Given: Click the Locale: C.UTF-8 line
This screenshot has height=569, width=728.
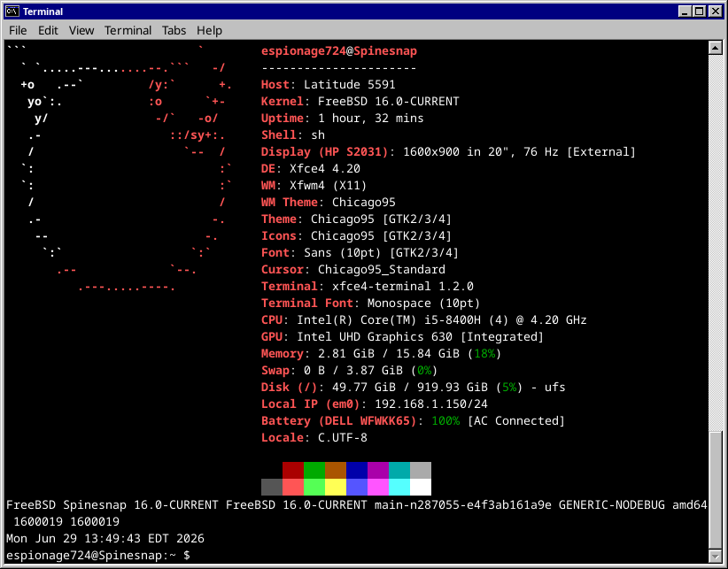Looking at the screenshot, I should click(x=314, y=437).
